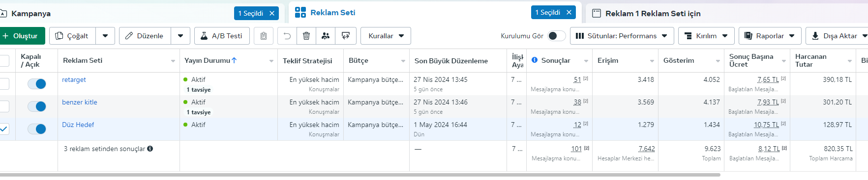This screenshot has width=868, height=180.
Task: Expand the Çoğalt dropdown arrow
Action: tap(105, 36)
